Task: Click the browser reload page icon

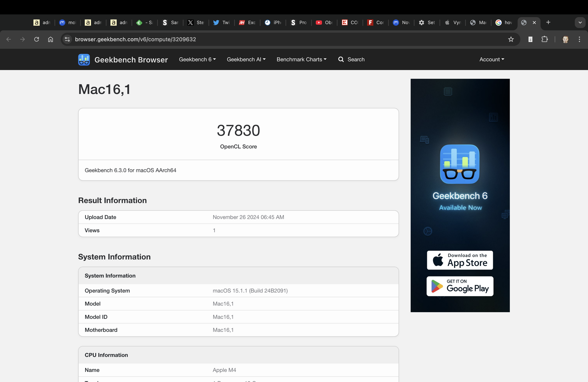Action: tap(36, 39)
